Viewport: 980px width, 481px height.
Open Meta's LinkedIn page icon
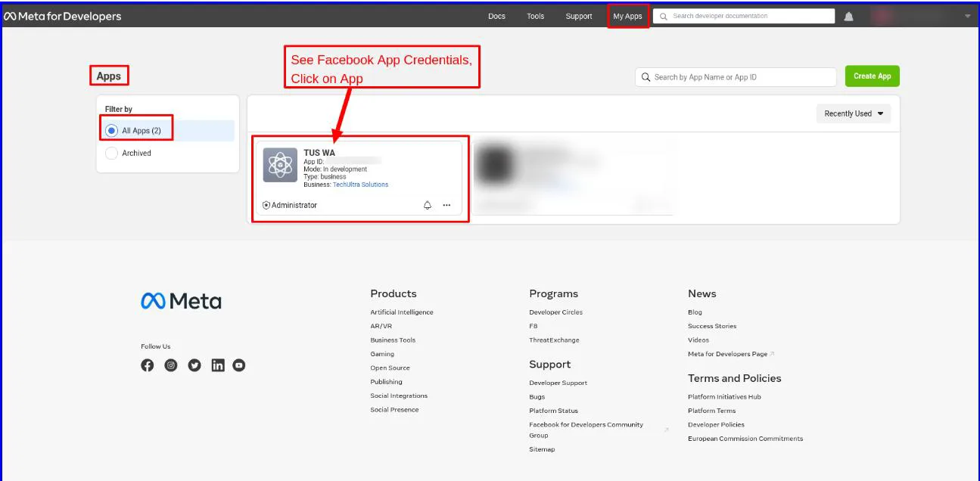218,365
